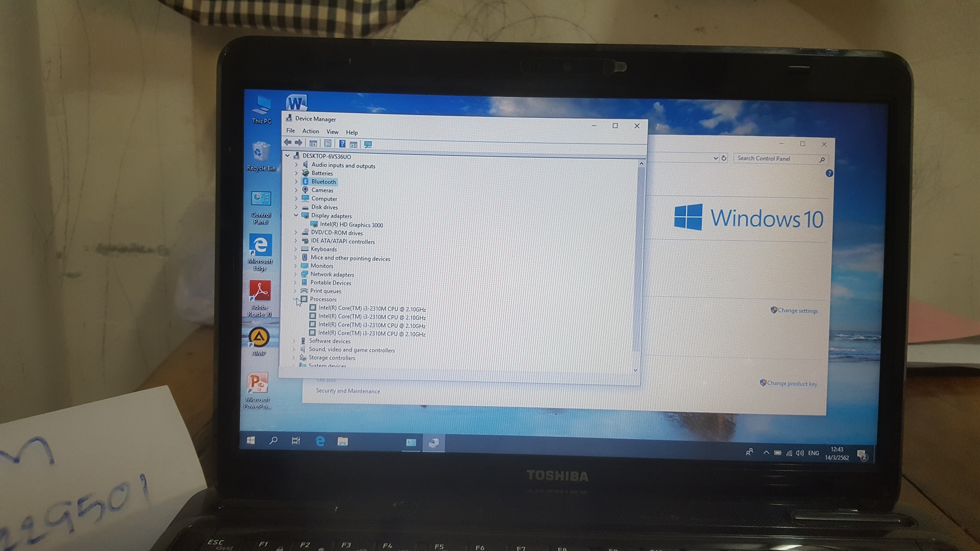
Task: Expand the Disk drives category chevron
Action: coord(296,207)
